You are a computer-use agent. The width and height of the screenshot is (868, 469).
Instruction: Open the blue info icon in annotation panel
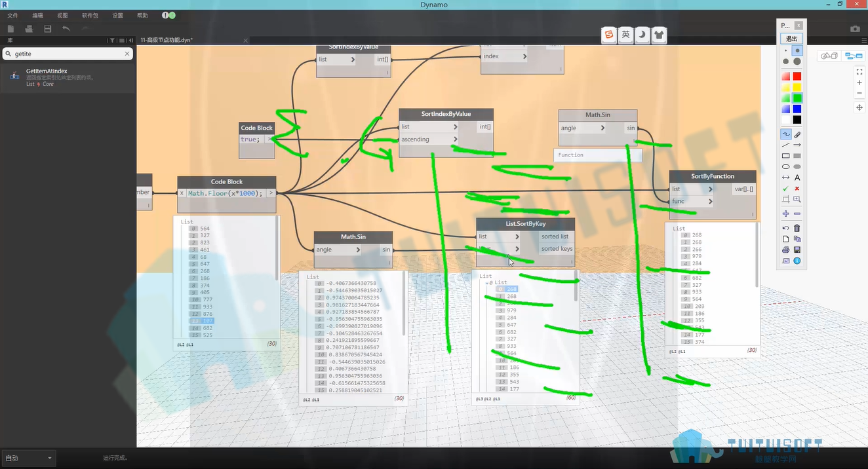797,261
